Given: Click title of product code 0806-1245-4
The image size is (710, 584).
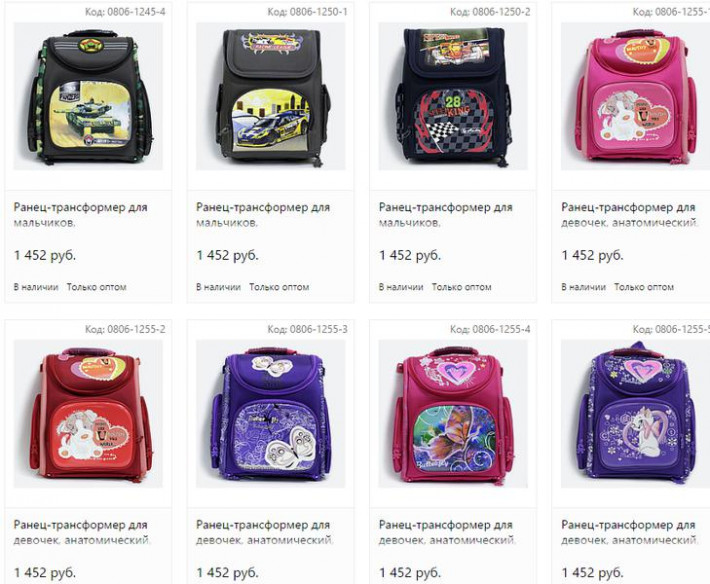Looking at the screenshot, I should click(81, 215).
